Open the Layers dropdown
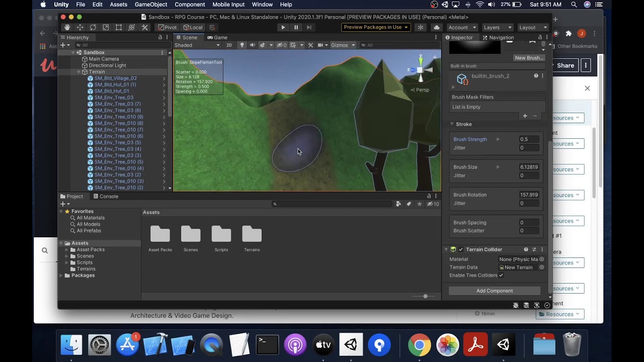 (x=497, y=28)
